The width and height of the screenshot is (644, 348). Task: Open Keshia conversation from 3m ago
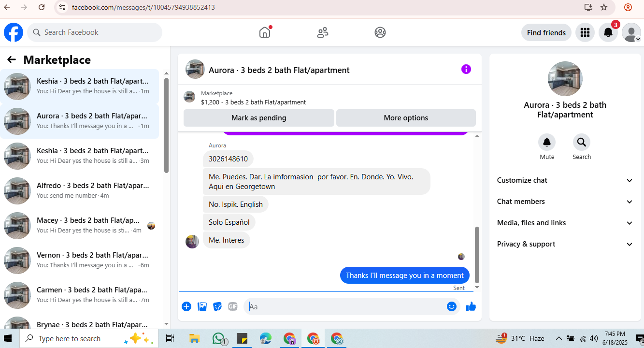80,156
